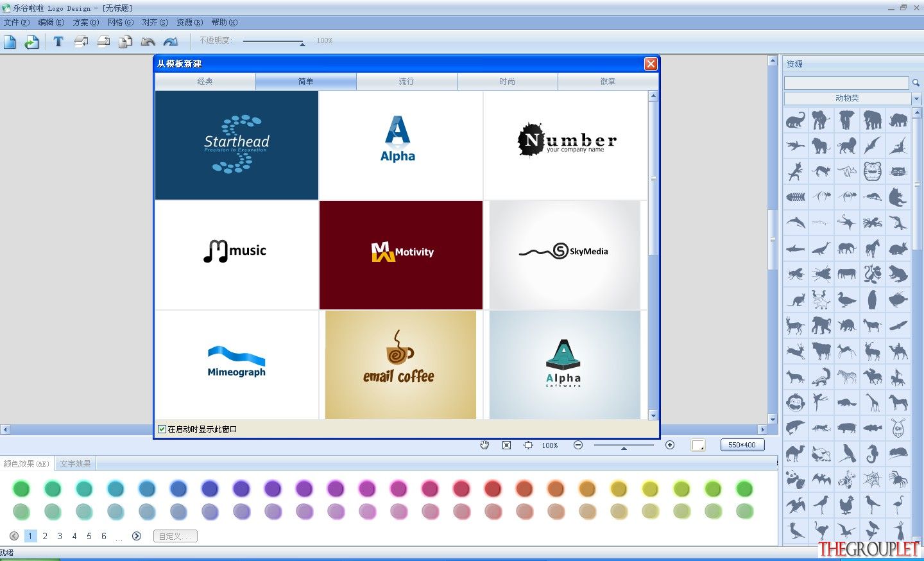Image resolution: width=924 pixels, height=561 pixels.
Task: Click the copy pages toolbar icon
Action: click(126, 42)
